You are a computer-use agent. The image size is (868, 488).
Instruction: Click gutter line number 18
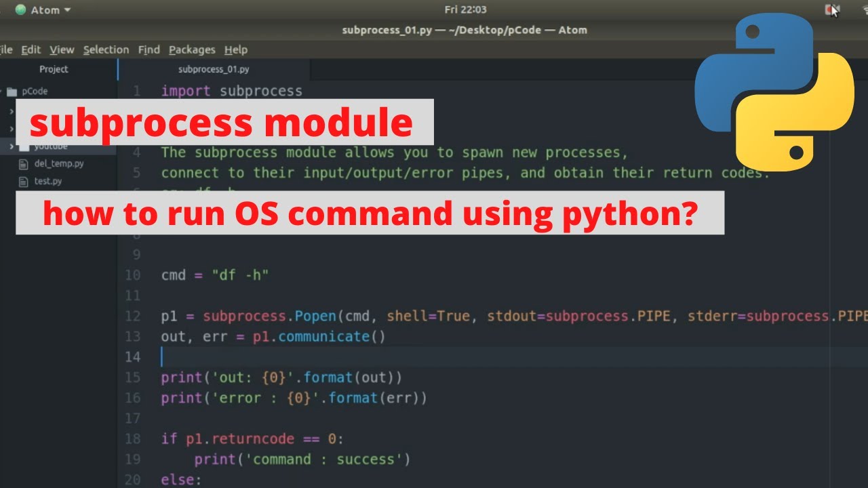click(133, 439)
